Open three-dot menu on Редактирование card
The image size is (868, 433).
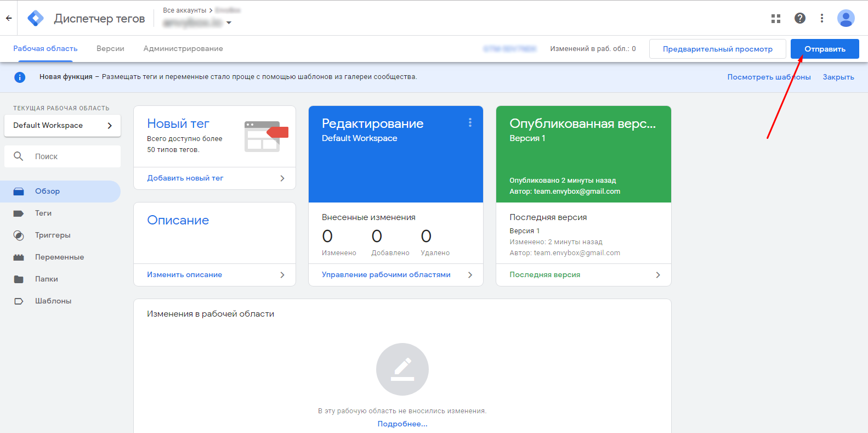(470, 123)
